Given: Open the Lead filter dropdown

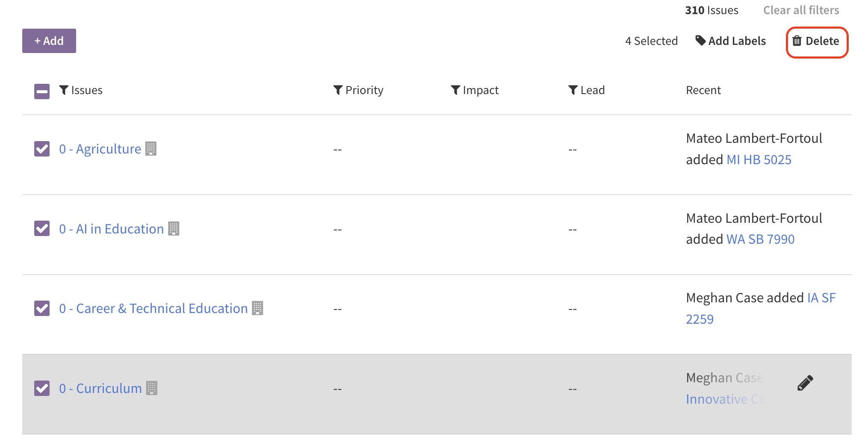Looking at the screenshot, I should 587,90.
